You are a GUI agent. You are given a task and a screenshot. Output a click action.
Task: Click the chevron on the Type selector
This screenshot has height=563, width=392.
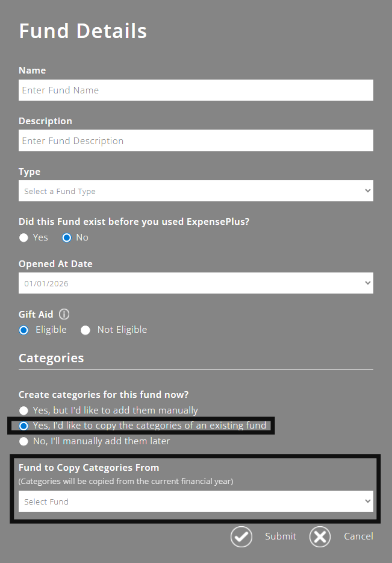[x=367, y=190]
